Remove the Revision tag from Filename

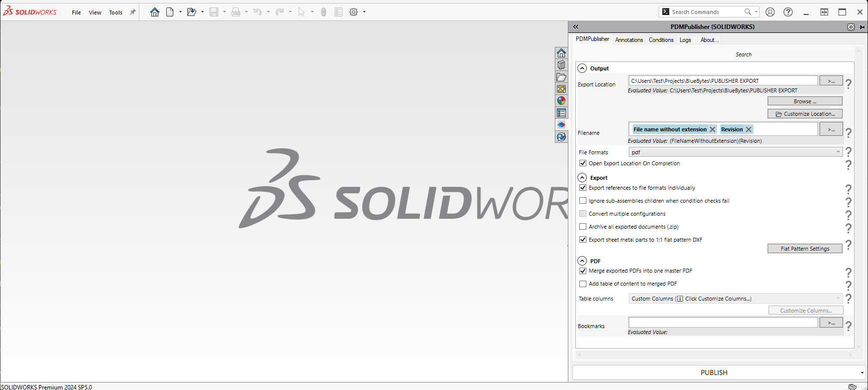pos(749,129)
